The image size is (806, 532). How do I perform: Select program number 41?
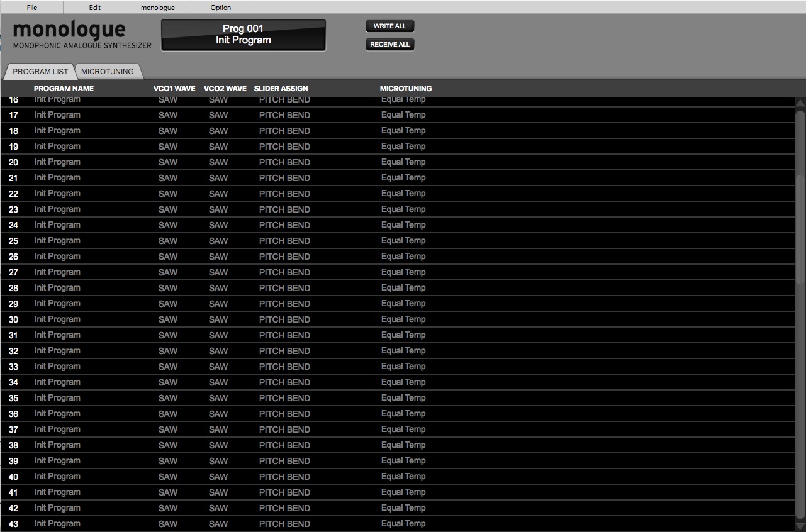(13, 492)
